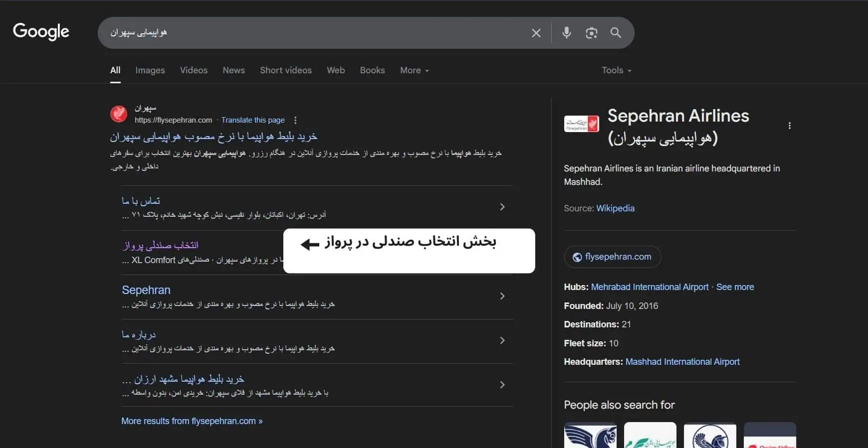Open the Tools dropdown
868x448 pixels.
click(x=616, y=70)
